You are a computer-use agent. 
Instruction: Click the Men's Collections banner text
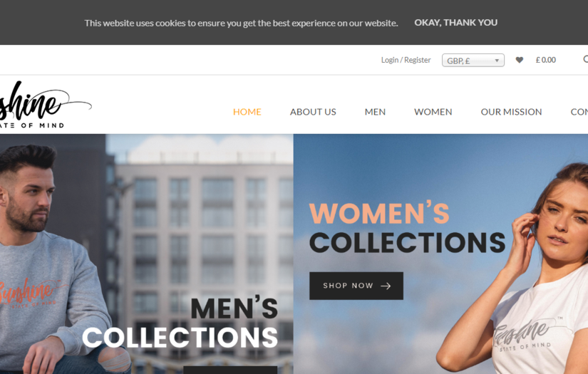180,322
